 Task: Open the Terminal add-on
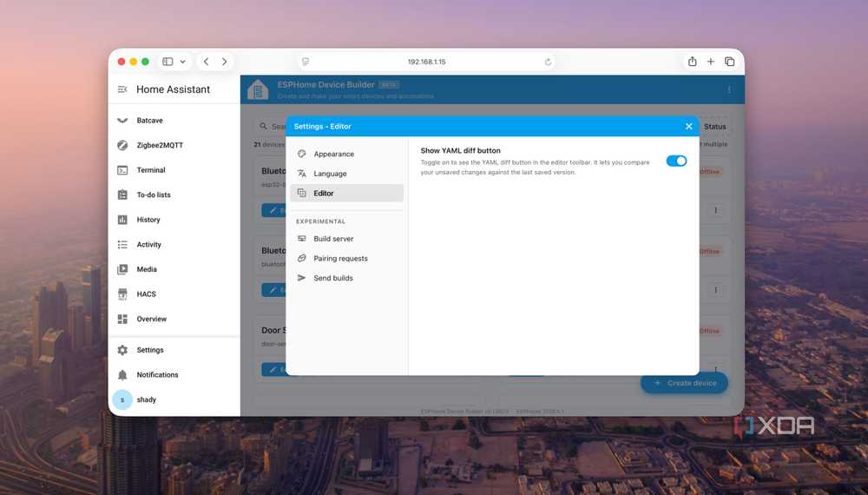tap(174, 170)
